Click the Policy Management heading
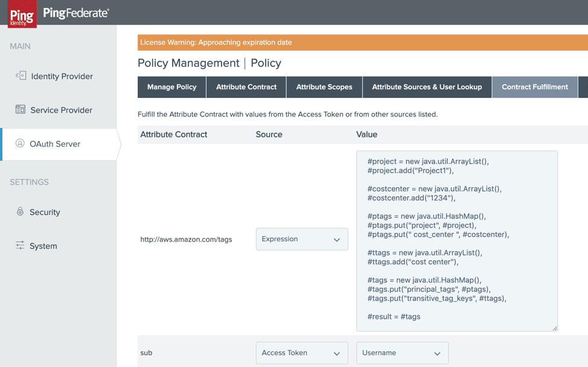The image size is (588, 367). pos(188,63)
